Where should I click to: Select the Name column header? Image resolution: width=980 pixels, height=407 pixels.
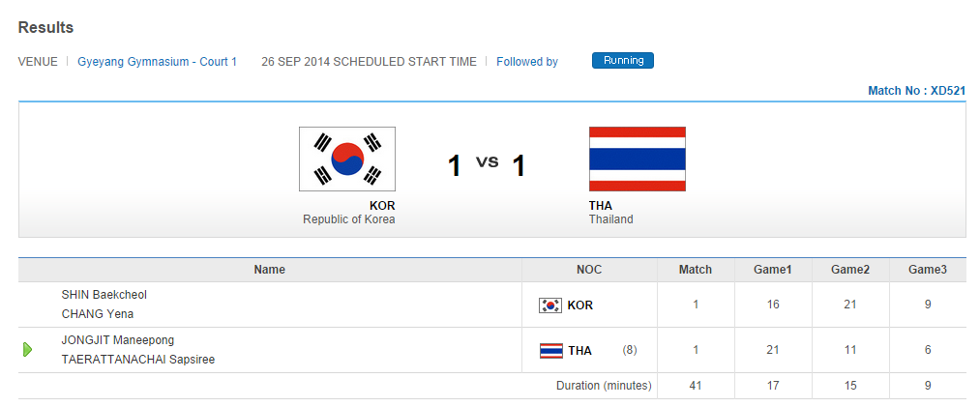coord(270,270)
